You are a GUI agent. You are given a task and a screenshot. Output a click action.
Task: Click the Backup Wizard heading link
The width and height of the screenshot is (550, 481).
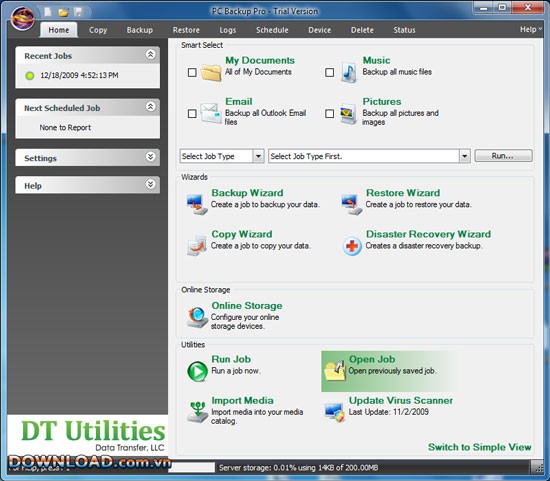click(247, 193)
